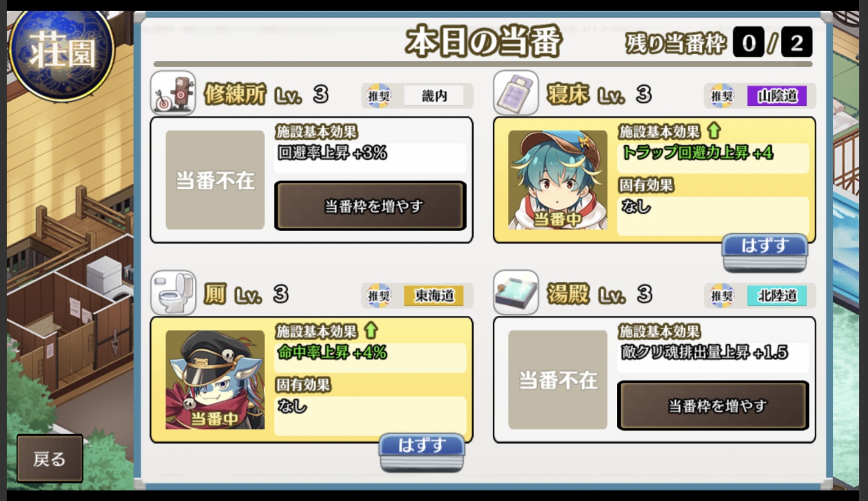Image resolution: width=868 pixels, height=501 pixels.
Task: Click the 推奨 badge next to 北陸道
Action: (x=721, y=296)
